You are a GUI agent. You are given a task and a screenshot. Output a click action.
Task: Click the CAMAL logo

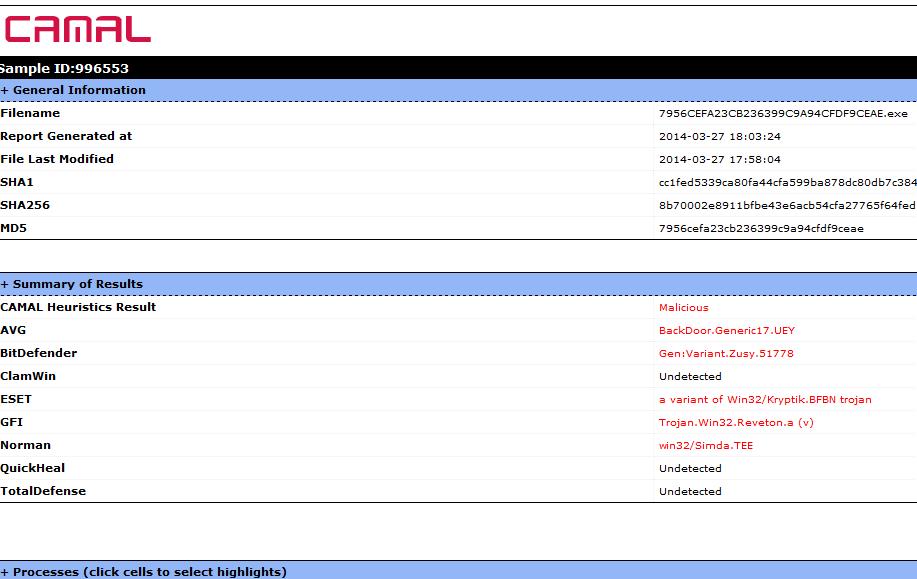[77, 29]
